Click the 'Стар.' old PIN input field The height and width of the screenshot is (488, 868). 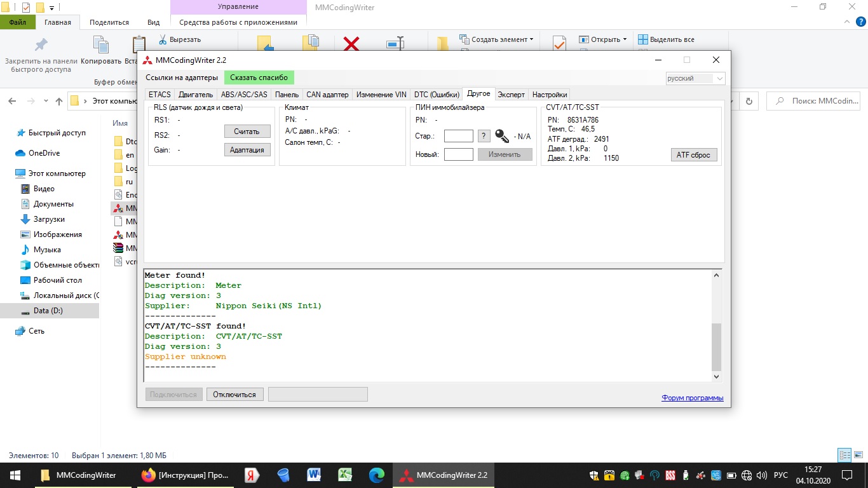pos(459,135)
